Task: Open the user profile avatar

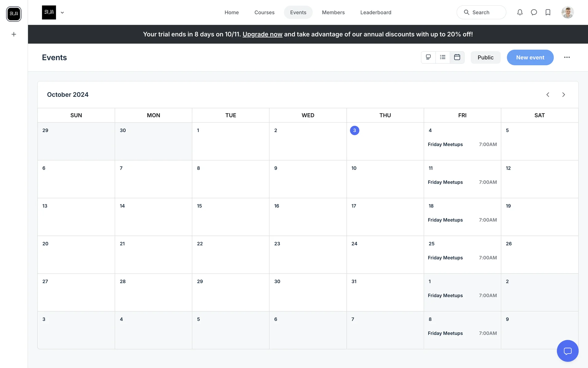Action: [567, 12]
